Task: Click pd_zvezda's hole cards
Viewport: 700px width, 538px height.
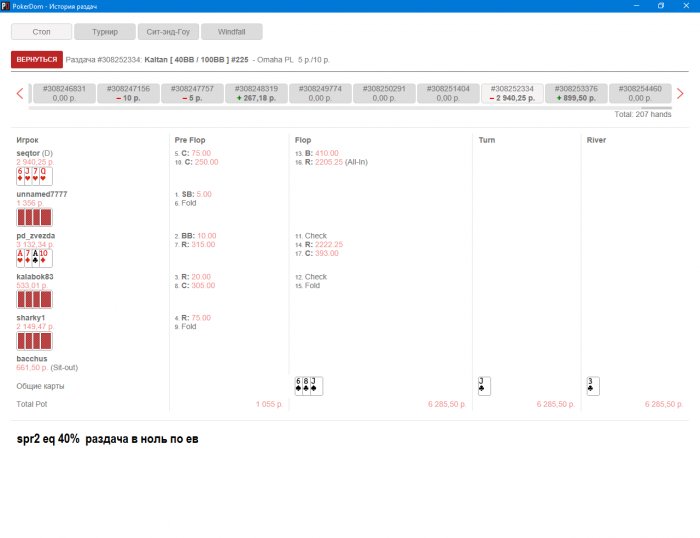Action: click(x=34, y=258)
